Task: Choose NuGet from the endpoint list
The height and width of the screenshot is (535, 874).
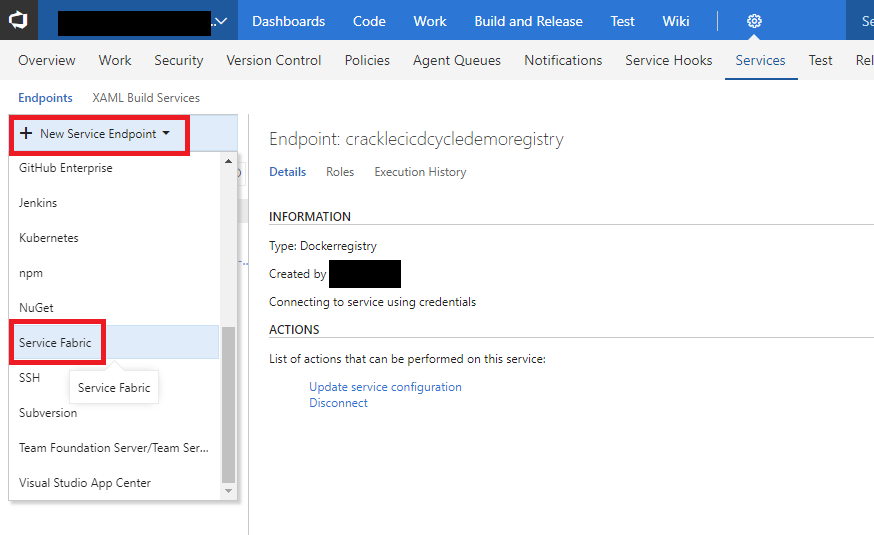Action: pyautogui.click(x=114, y=308)
